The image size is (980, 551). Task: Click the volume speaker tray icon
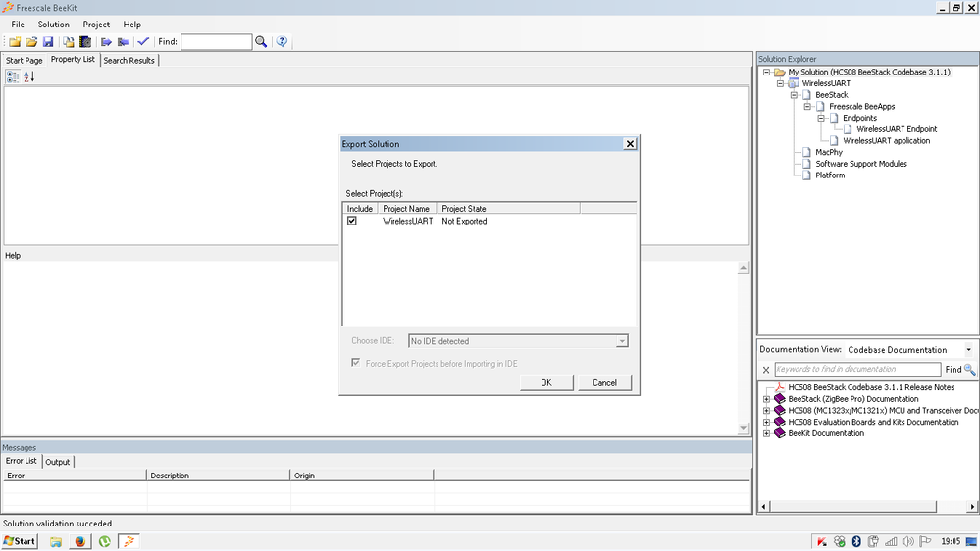tap(908, 541)
